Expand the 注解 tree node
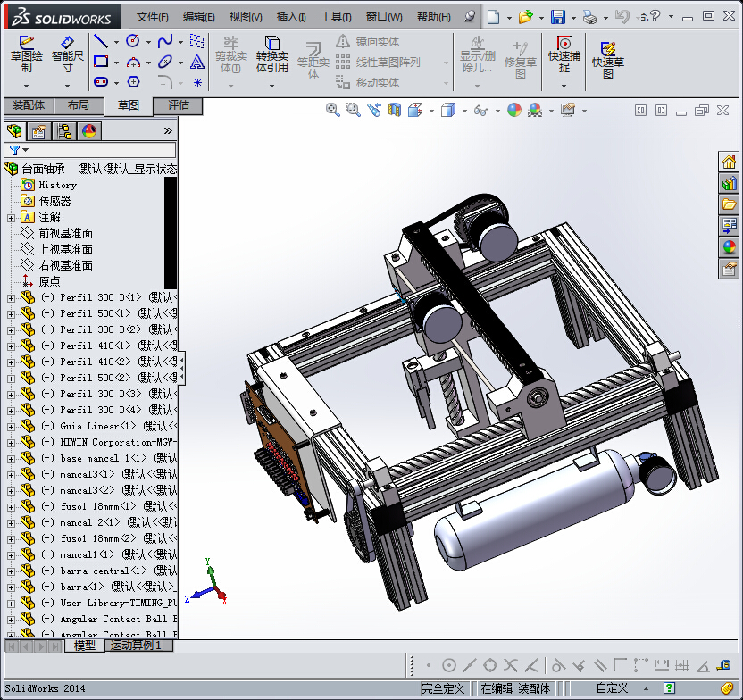The height and width of the screenshot is (700, 743). 11,218
